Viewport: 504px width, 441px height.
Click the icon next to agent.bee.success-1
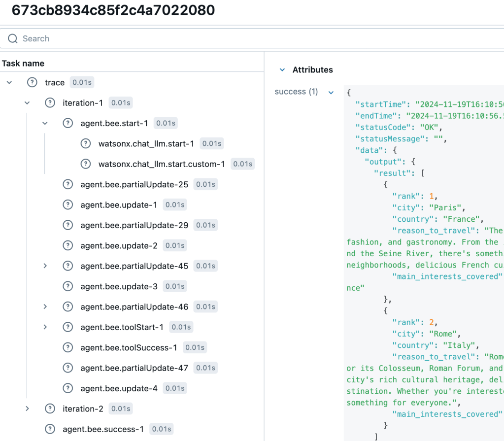pos(50,429)
